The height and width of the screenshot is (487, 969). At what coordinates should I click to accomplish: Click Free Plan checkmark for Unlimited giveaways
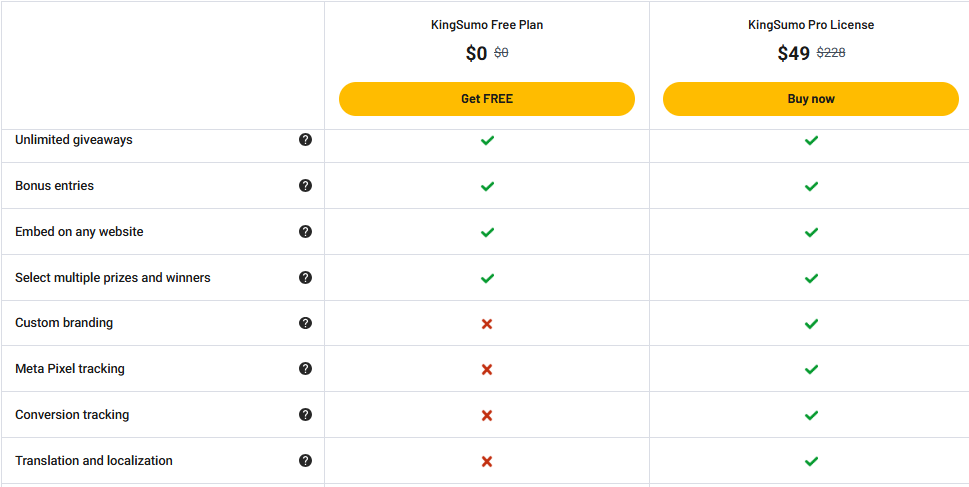pyautogui.click(x=487, y=140)
